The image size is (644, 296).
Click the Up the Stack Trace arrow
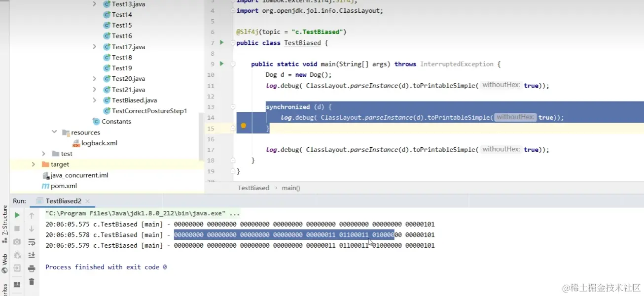(32, 215)
